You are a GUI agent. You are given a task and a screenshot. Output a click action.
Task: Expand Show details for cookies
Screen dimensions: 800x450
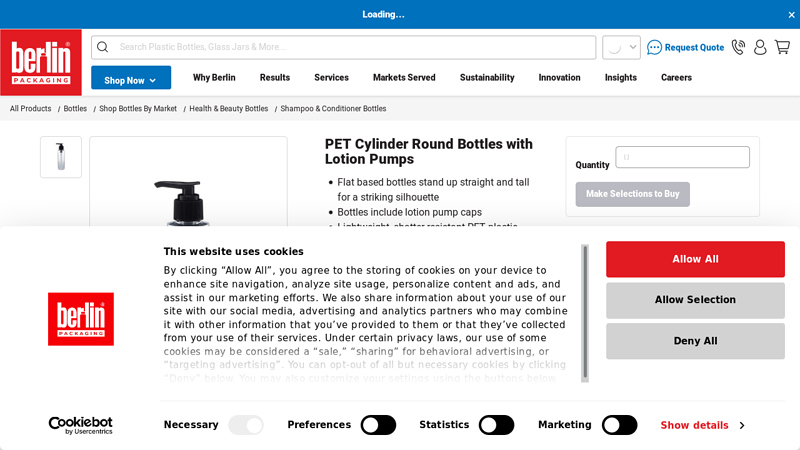(702, 425)
